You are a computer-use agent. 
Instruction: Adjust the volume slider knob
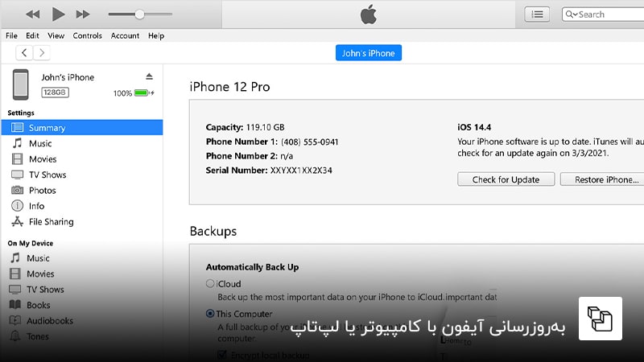139,14
